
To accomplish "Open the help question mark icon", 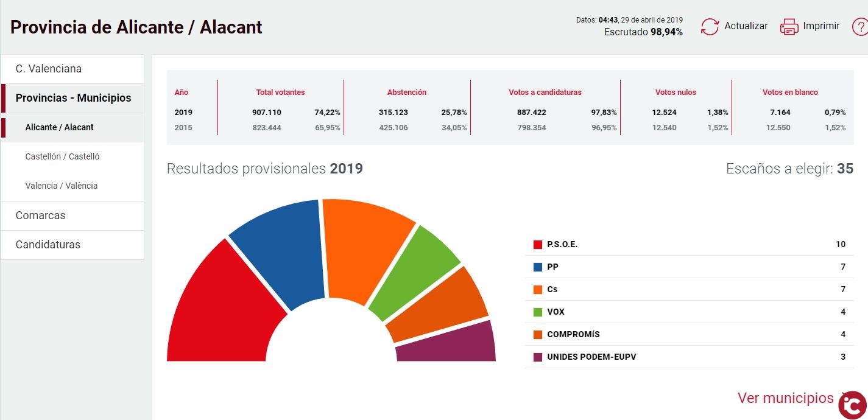I will pos(859,27).
